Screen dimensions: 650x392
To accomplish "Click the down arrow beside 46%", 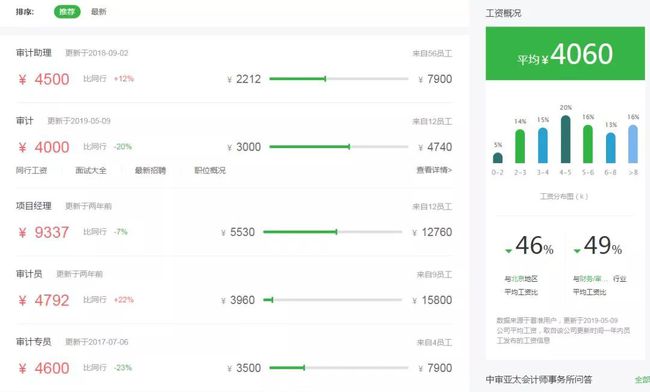I will click(509, 251).
